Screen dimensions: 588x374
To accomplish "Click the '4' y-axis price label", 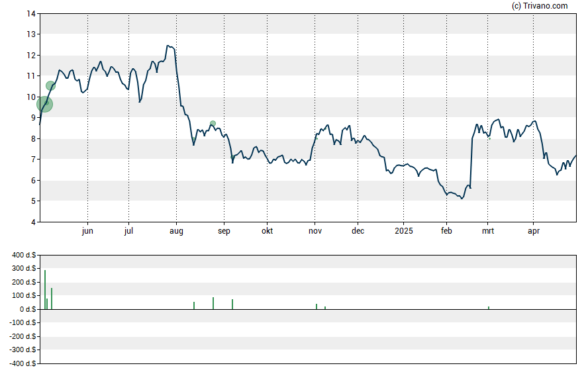I will 33,222.
